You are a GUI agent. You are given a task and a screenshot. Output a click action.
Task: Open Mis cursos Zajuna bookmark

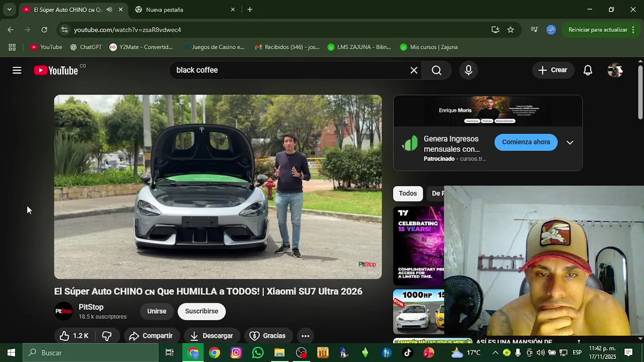(429, 47)
